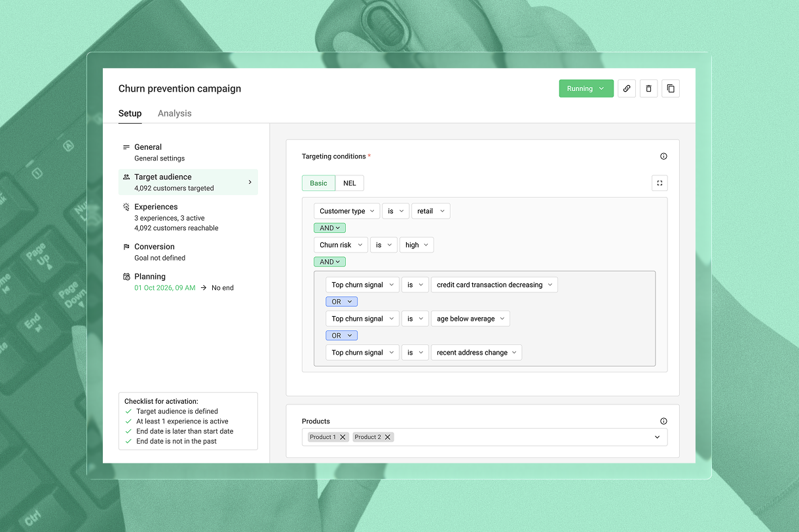Open Top churn signal dropdown for age row

[x=362, y=319]
